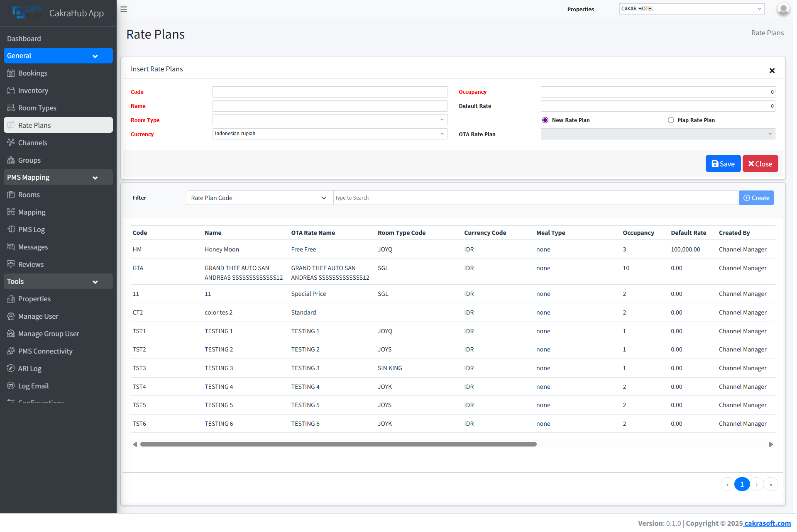The height and width of the screenshot is (532, 797).
Task: Click the Bookings sidebar icon
Action: [x=11, y=73]
